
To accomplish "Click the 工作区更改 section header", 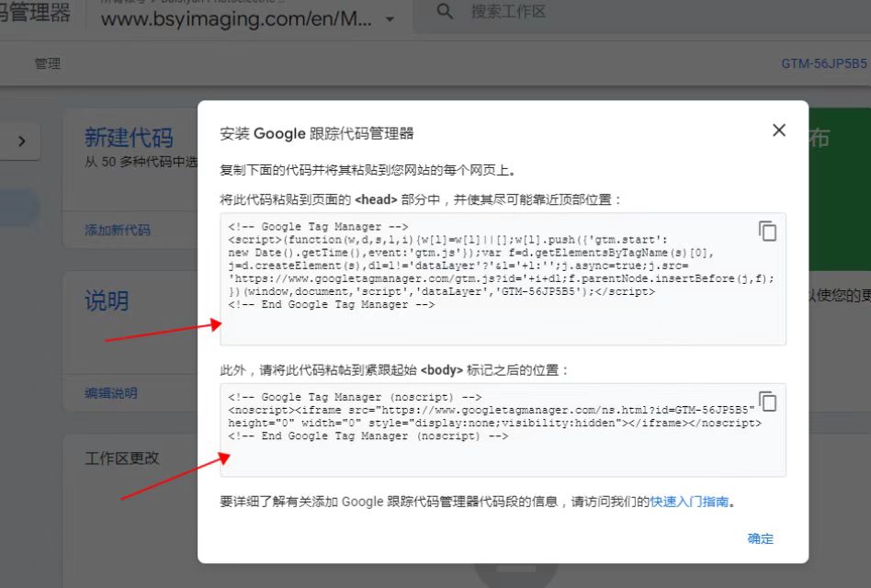I will 122,458.
